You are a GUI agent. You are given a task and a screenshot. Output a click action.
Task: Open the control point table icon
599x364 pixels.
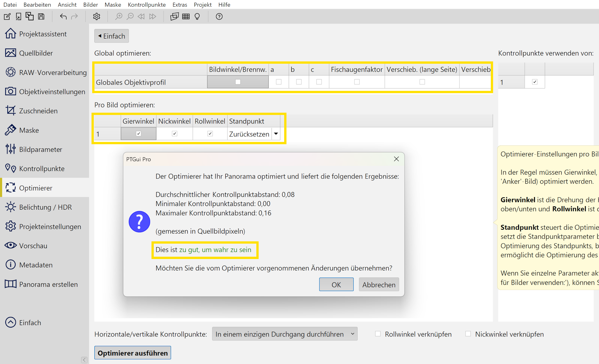[186, 16]
